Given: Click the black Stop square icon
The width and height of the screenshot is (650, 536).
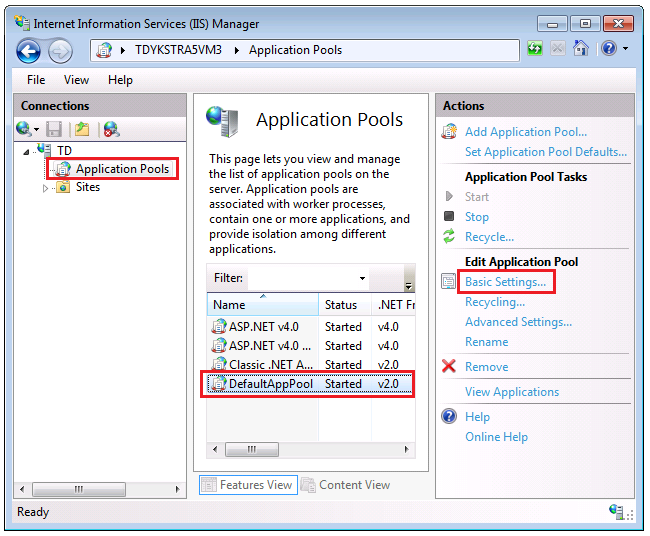Looking at the screenshot, I should (449, 217).
